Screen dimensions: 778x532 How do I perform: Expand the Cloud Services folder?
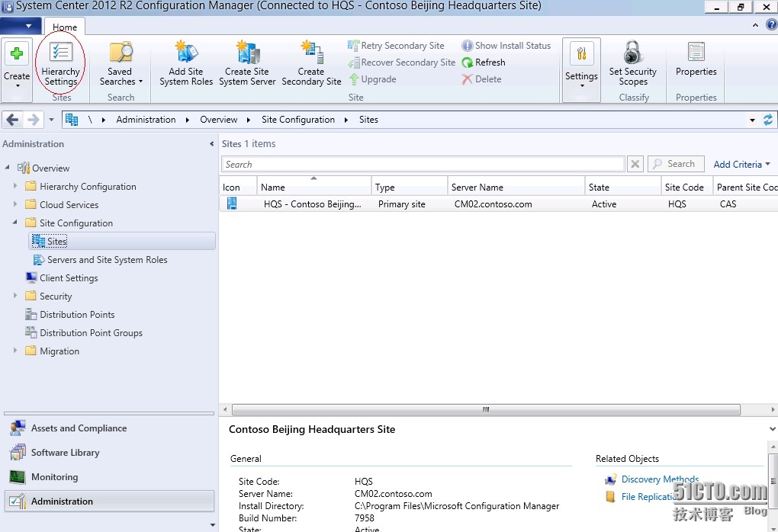pyautogui.click(x=15, y=204)
